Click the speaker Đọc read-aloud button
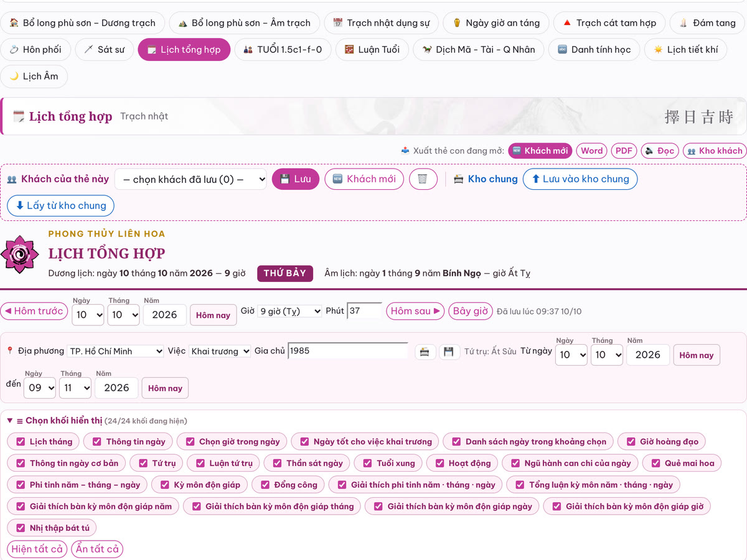Screen dimensions: 747x560 point(659,151)
